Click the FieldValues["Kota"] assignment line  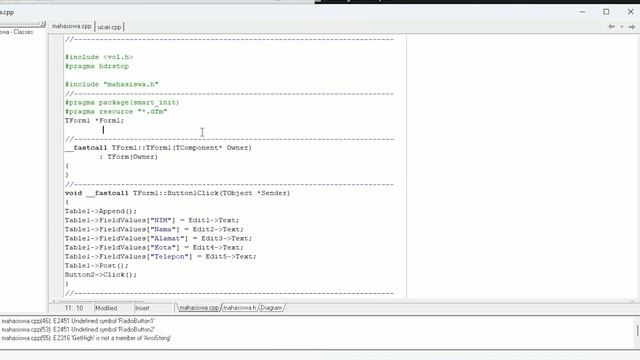[154, 247]
